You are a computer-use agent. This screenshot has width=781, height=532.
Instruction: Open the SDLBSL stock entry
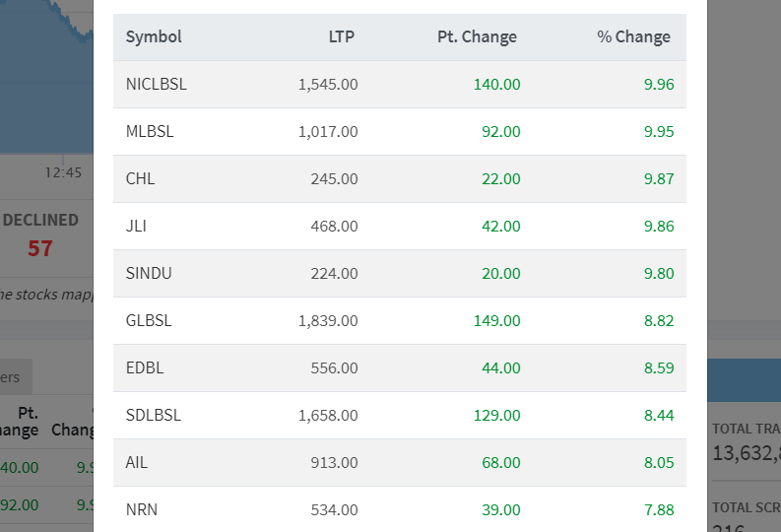pos(154,416)
